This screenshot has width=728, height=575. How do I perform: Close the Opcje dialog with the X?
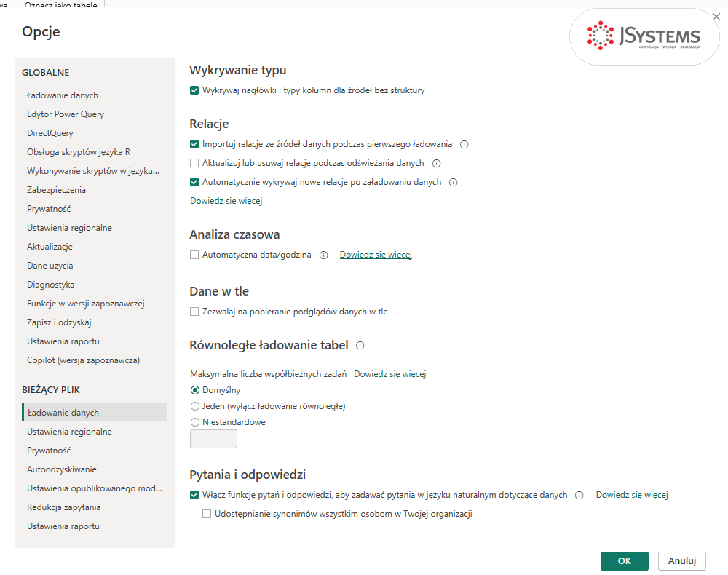click(x=716, y=17)
